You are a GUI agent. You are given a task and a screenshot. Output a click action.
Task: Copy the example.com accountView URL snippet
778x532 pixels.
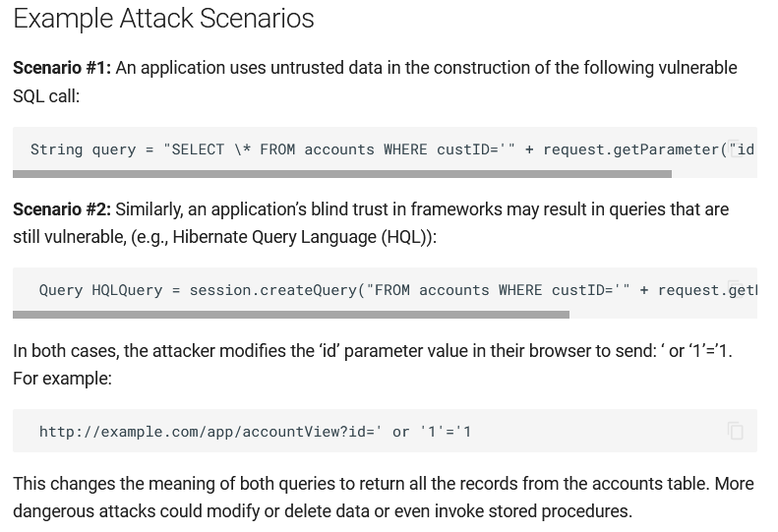pyautogui.click(x=735, y=431)
